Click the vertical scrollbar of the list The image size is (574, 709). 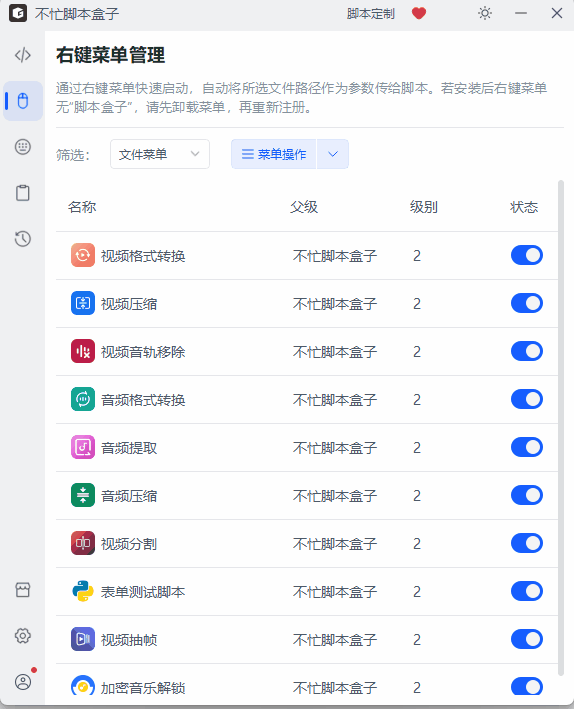coord(561,427)
